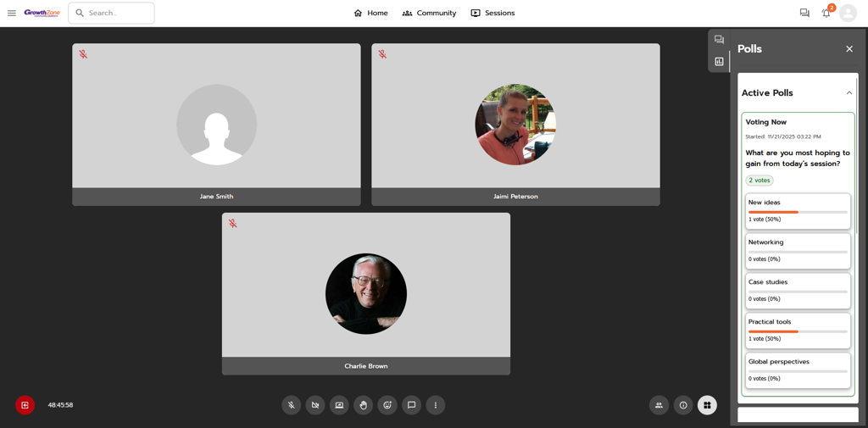Click the Polls panel title
Image resolution: width=868 pixels, height=428 pixels.
coord(749,48)
